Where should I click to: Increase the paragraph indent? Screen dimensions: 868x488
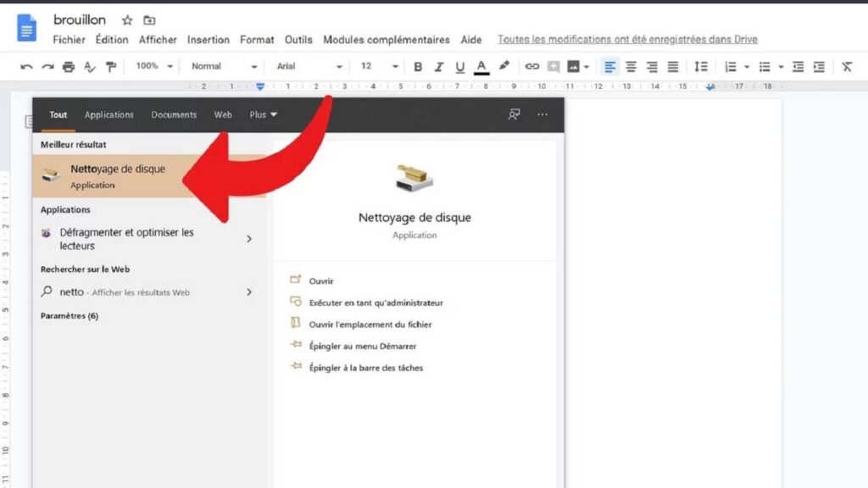pos(820,67)
